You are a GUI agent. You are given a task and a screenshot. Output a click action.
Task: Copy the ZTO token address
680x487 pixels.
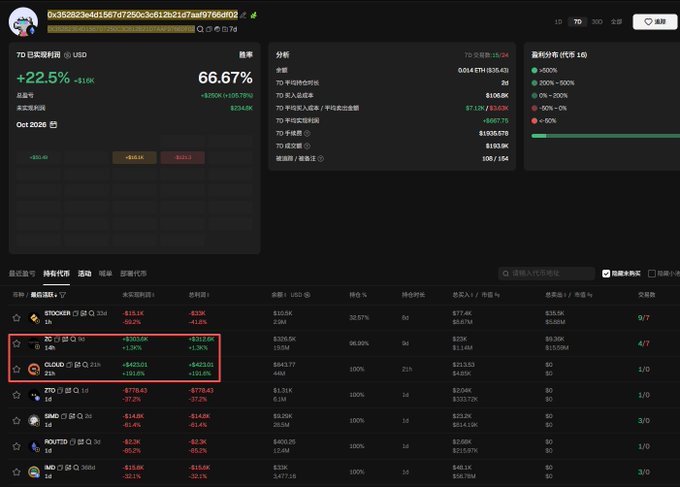point(60,390)
